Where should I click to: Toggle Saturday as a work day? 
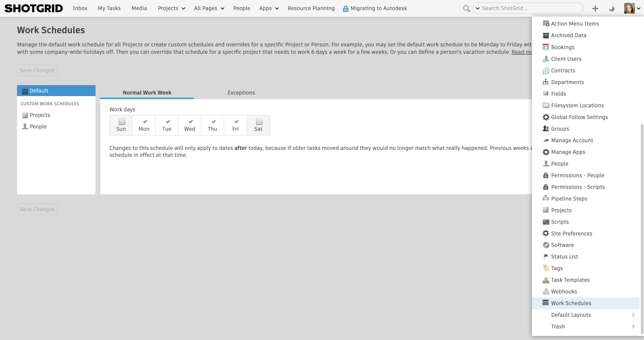[259, 122]
